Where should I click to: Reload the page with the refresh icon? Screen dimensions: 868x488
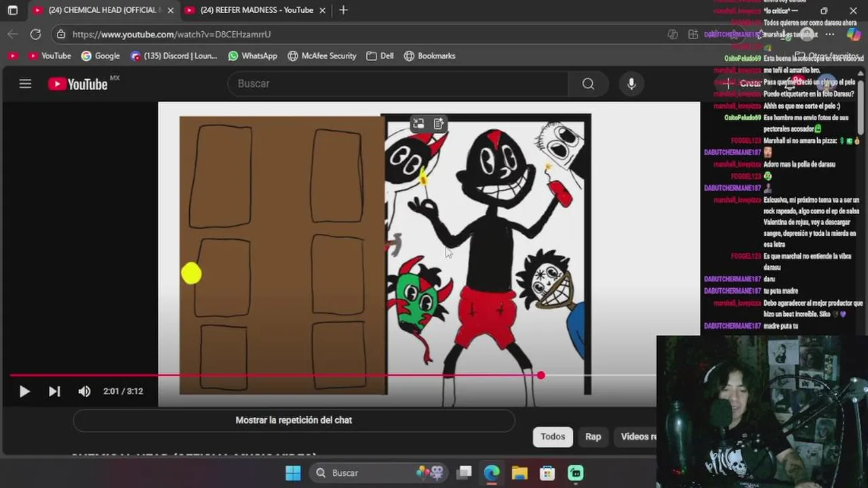coord(35,34)
